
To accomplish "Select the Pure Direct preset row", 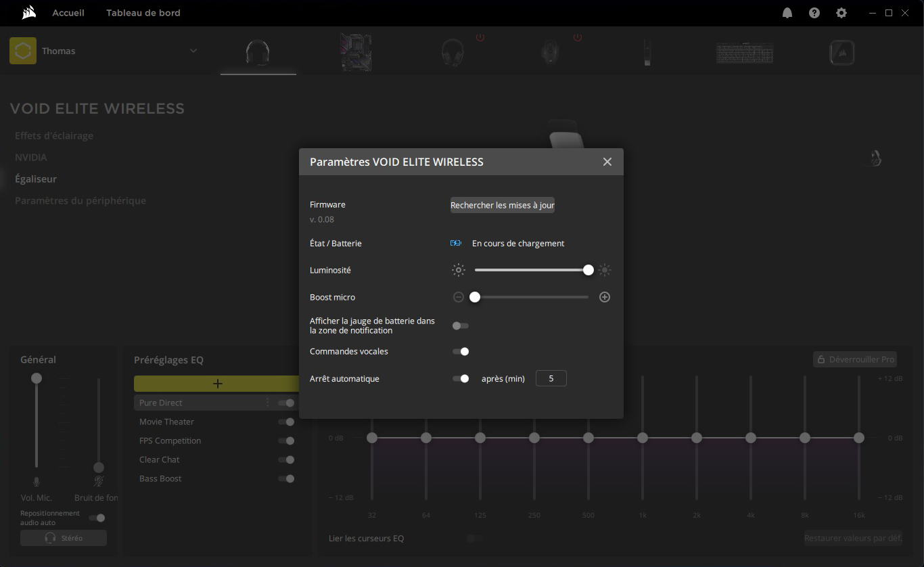I will 216,403.
